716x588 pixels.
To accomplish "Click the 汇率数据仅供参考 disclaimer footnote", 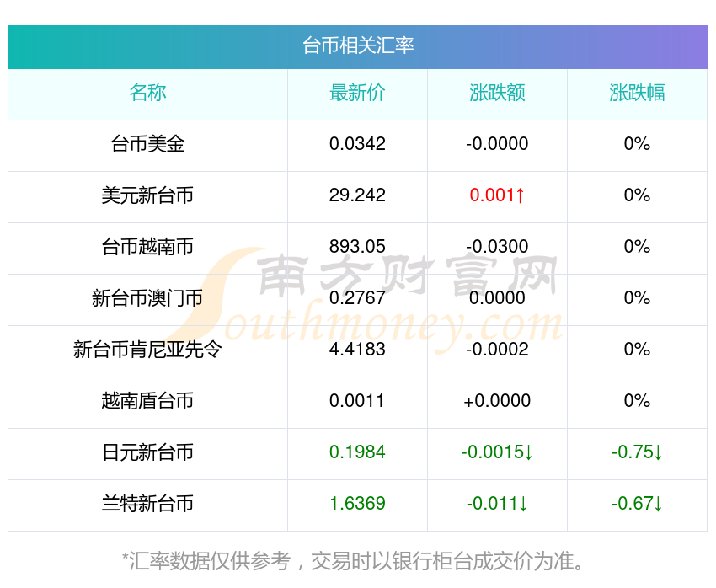I will click(x=354, y=561).
